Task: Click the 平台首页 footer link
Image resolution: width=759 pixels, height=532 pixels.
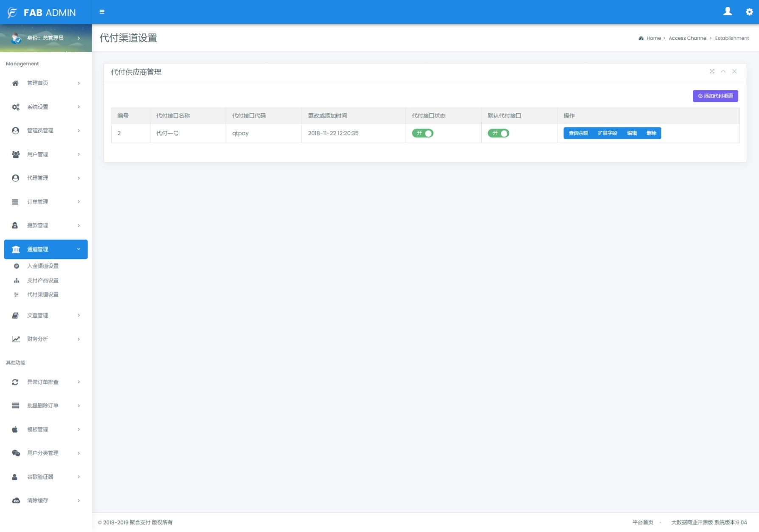Action: [643, 522]
